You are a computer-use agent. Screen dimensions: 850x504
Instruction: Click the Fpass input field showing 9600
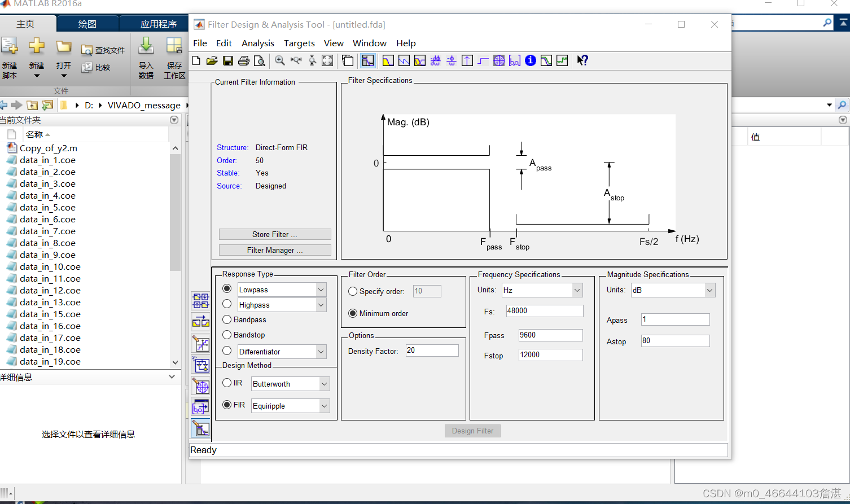coord(551,335)
